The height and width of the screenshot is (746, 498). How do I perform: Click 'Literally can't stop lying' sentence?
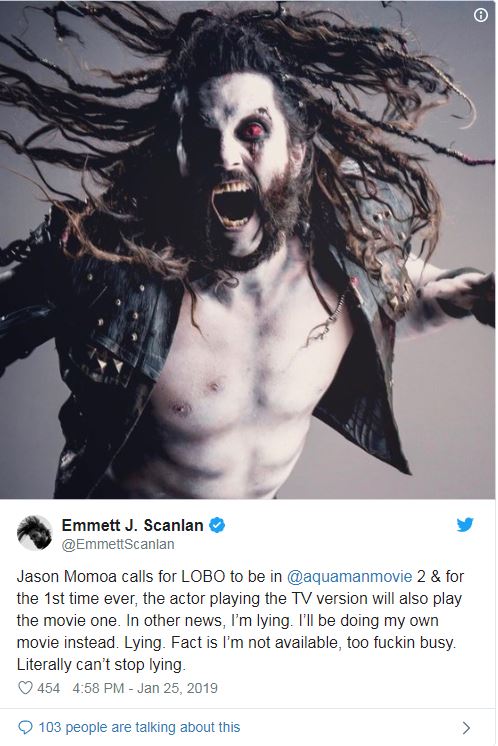[101, 665]
